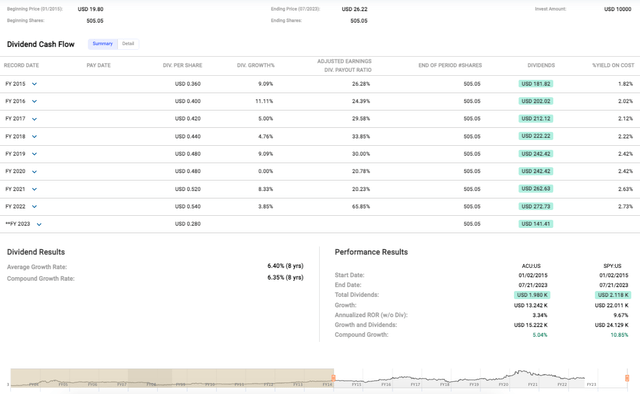The image size is (640, 394).
Task: Expand the FY 2020 row chevron
Action: 34,172
